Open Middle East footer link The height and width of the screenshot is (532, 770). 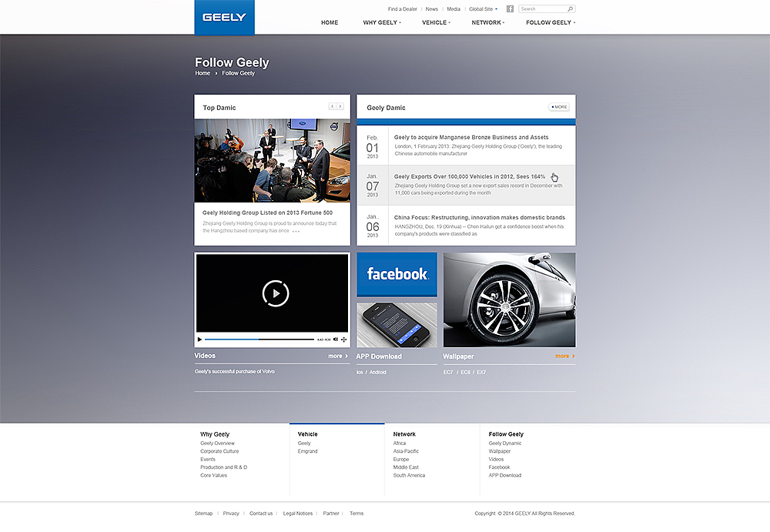pyautogui.click(x=406, y=467)
